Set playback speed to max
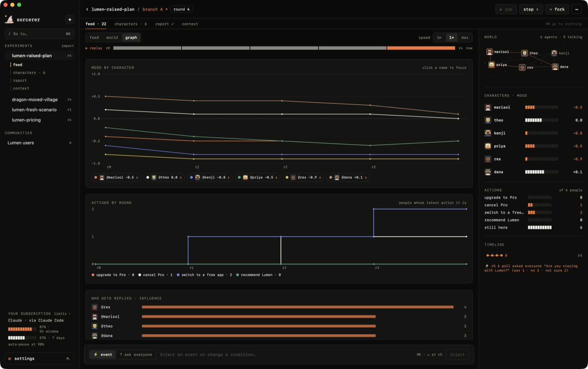Image resolution: width=588 pixels, height=369 pixels. [x=465, y=38]
